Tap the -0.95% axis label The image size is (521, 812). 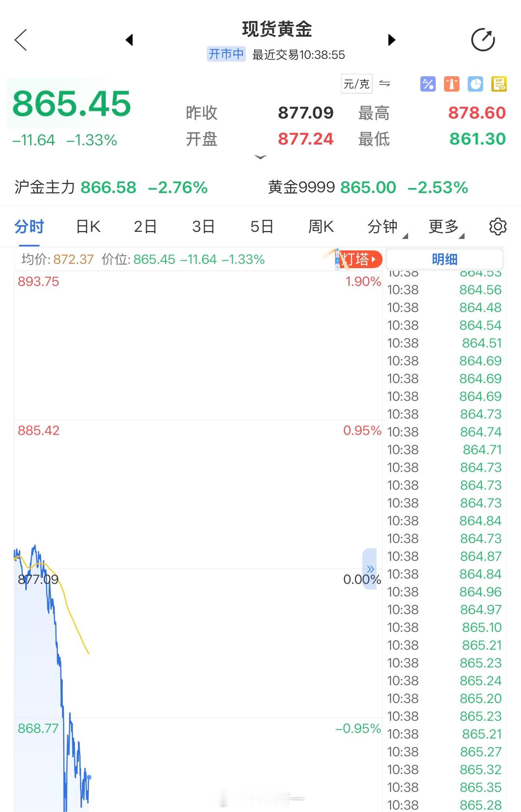358,728
